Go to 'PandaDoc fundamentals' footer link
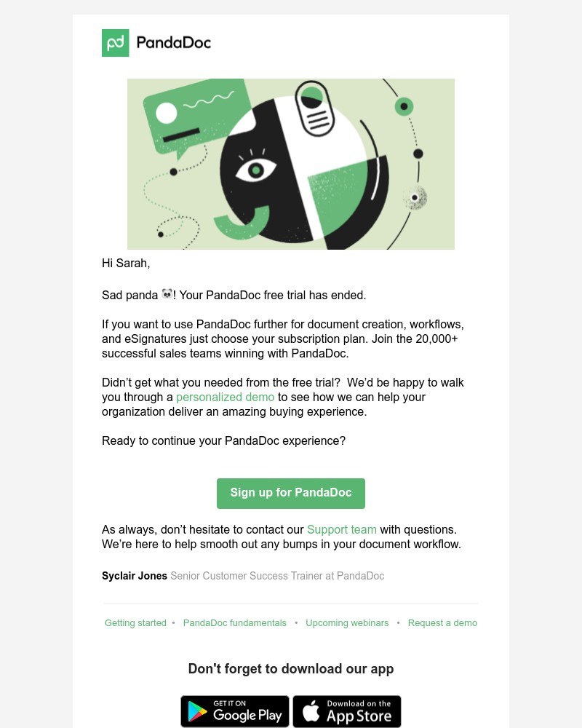The width and height of the screenshot is (582, 728). click(x=235, y=622)
